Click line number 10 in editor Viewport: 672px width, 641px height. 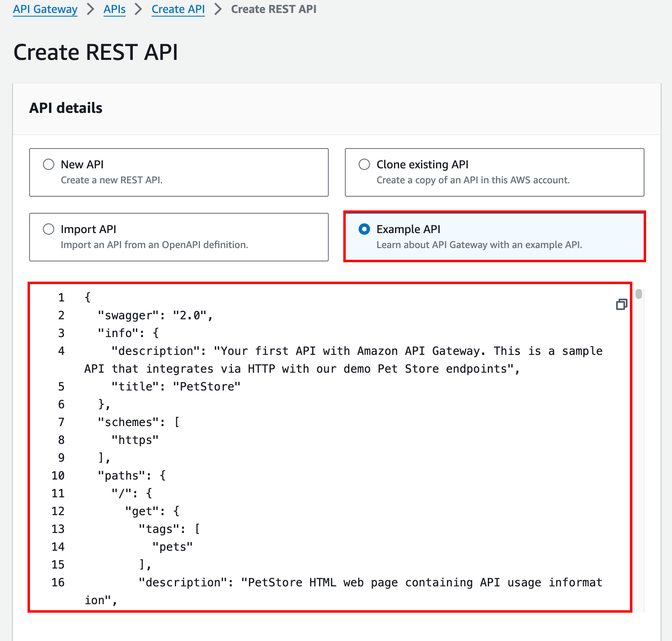58,475
